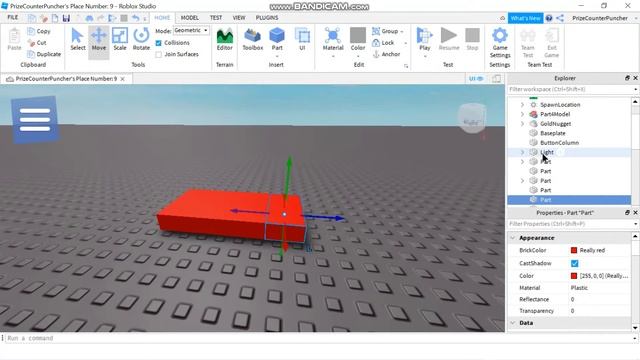Click the UI insert icon
This screenshot has width=640, height=360.
[x=302, y=40]
